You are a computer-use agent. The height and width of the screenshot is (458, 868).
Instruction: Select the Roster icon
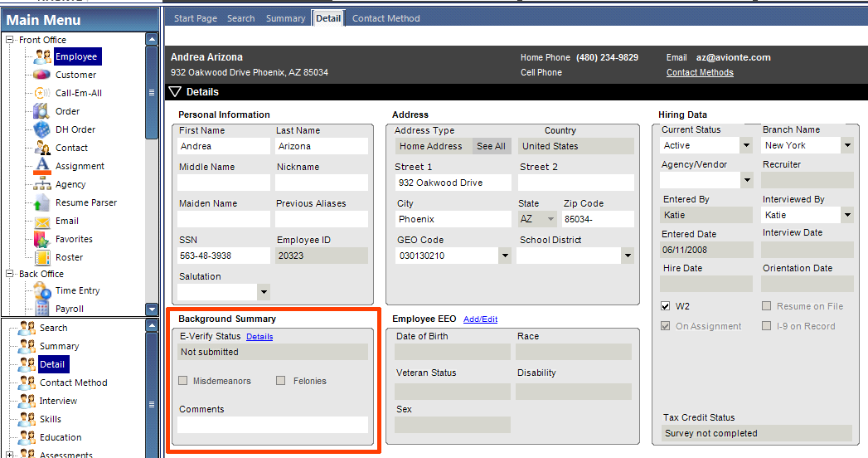(42, 257)
